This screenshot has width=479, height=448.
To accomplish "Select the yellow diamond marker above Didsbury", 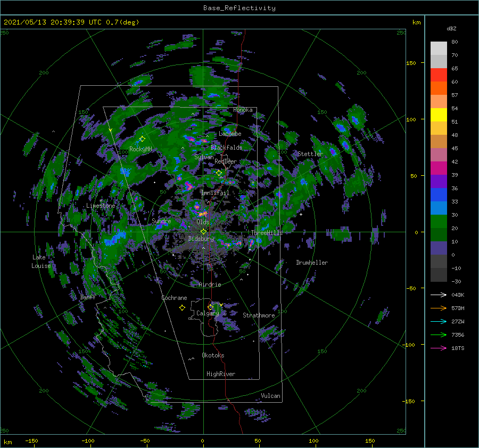I will (x=203, y=232).
